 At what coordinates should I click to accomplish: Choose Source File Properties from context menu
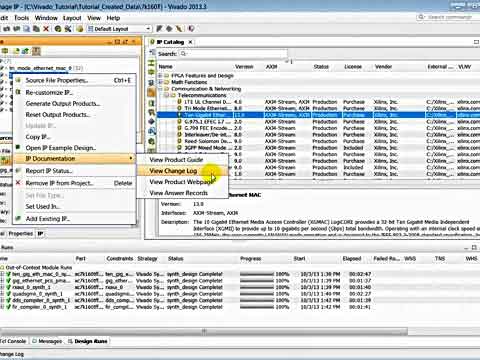[x=74, y=80]
